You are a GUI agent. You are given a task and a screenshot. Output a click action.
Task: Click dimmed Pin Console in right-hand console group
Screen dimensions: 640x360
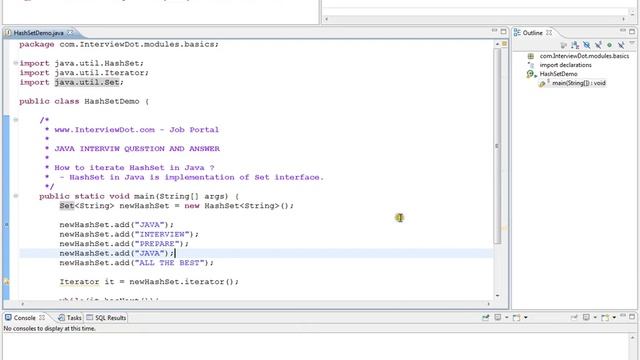[x=574, y=317]
